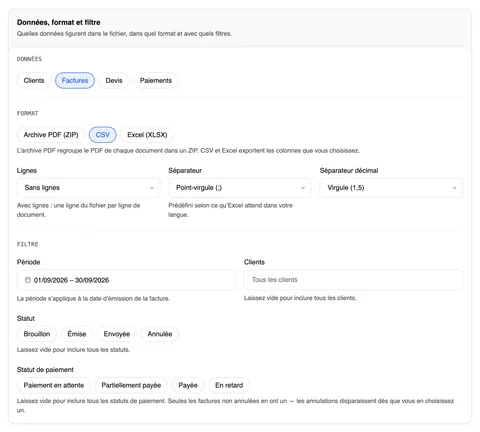Click the subtitle 'Quelles données figurent dans le fichier'
The height and width of the screenshot is (432, 480).
[124, 34]
